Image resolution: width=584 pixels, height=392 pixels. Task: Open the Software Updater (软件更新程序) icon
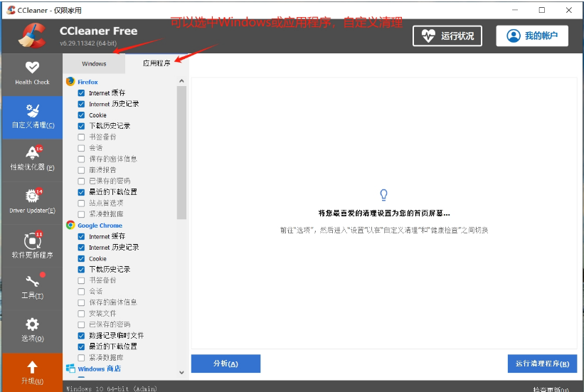32,245
